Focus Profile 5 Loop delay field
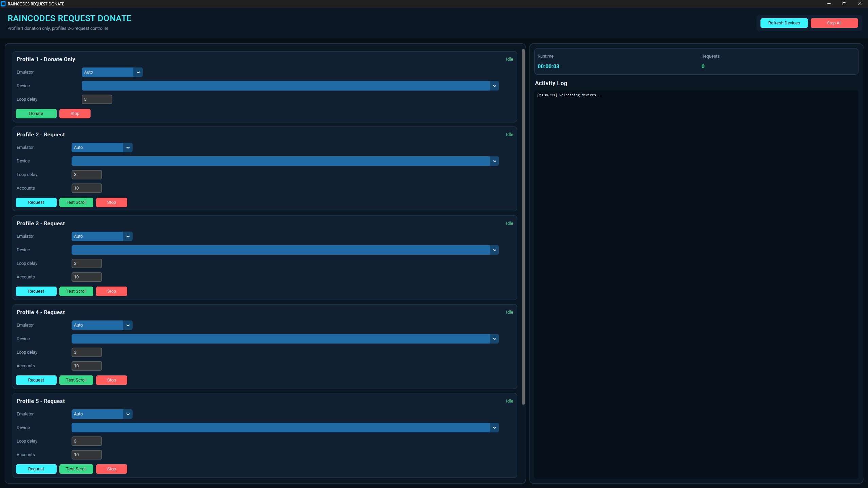 pyautogui.click(x=86, y=441)
